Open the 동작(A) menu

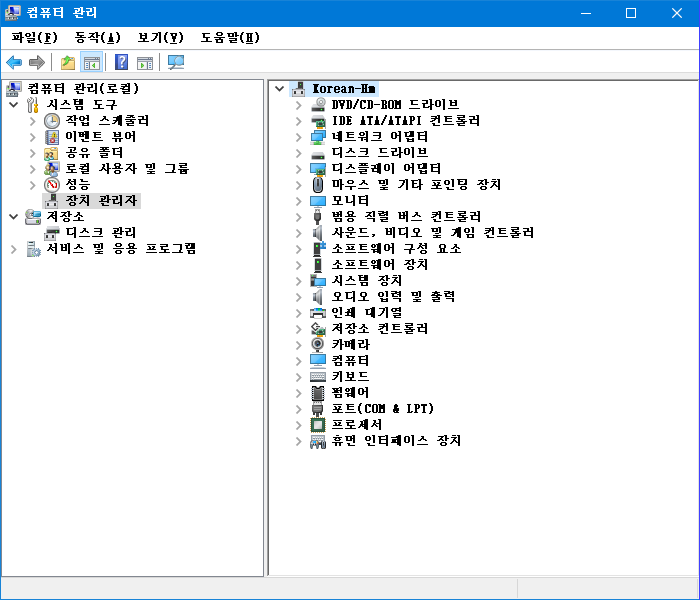97,38
